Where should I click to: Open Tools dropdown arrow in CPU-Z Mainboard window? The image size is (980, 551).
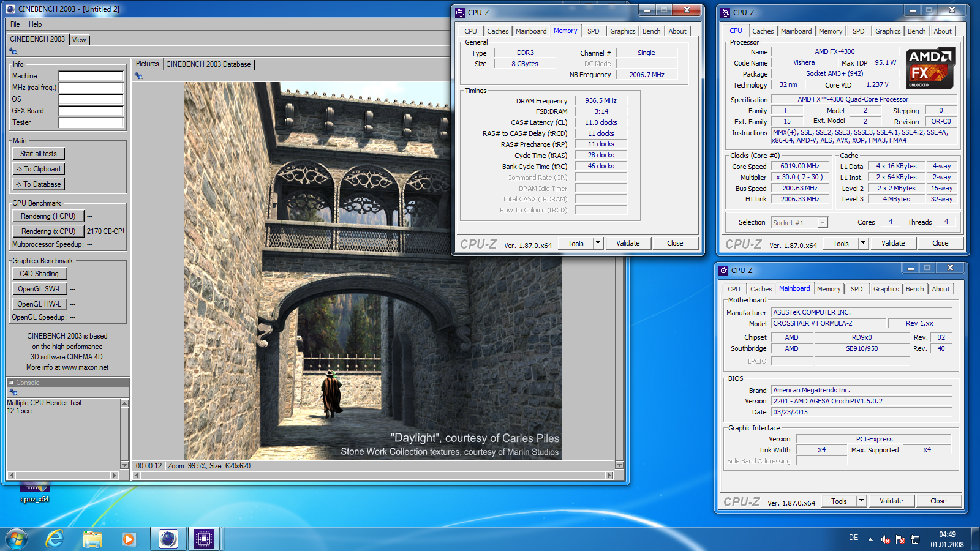tap(861, 501)
